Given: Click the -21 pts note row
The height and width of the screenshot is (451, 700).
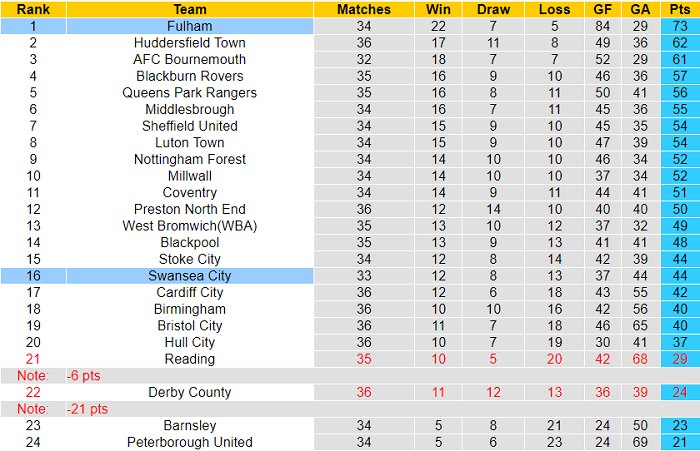Looking at the screenshot, I should click(x=88, y=409).
